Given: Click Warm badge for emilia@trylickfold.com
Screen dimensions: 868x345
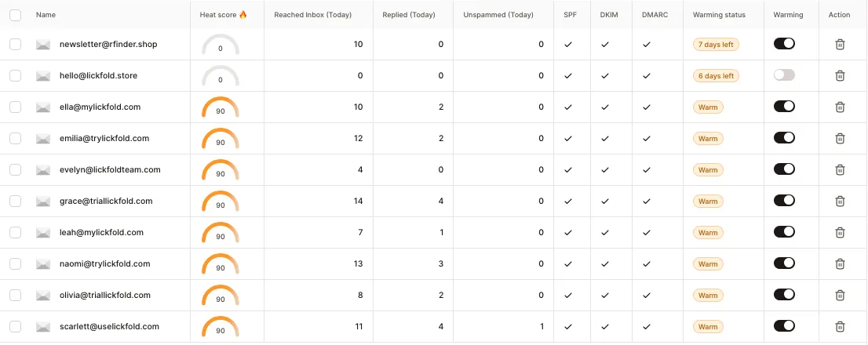Looking at the screenshot, I should (708, 139).
